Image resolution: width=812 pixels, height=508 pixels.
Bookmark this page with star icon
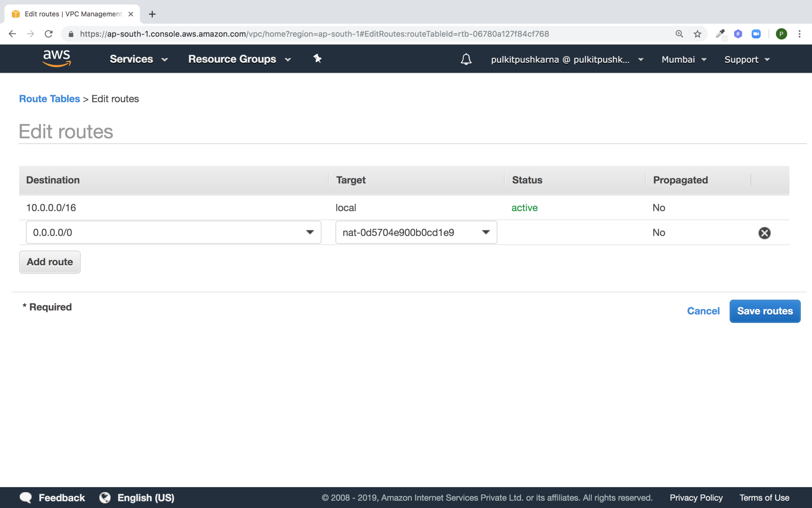(698, 34)
